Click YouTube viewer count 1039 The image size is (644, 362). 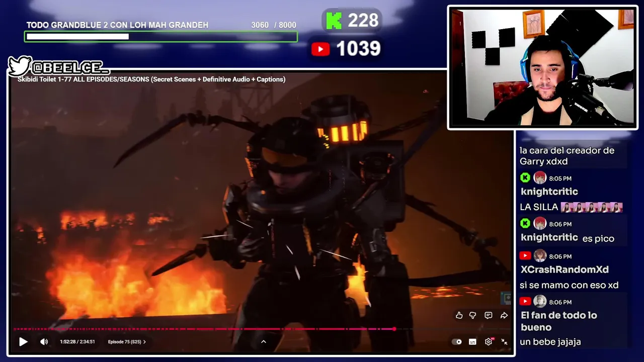tap(358, 49)
